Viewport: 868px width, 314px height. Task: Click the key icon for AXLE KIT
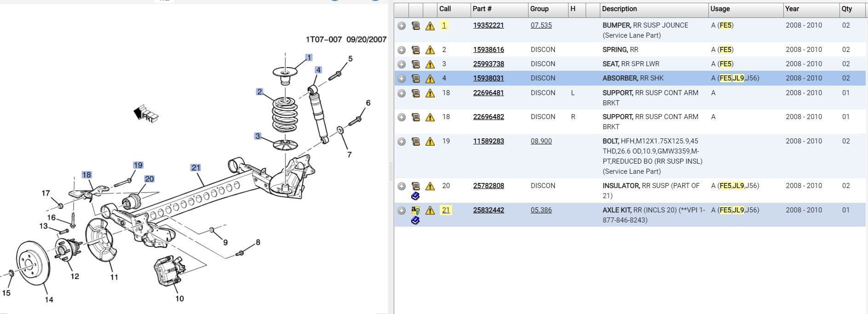tap(415, 211)
